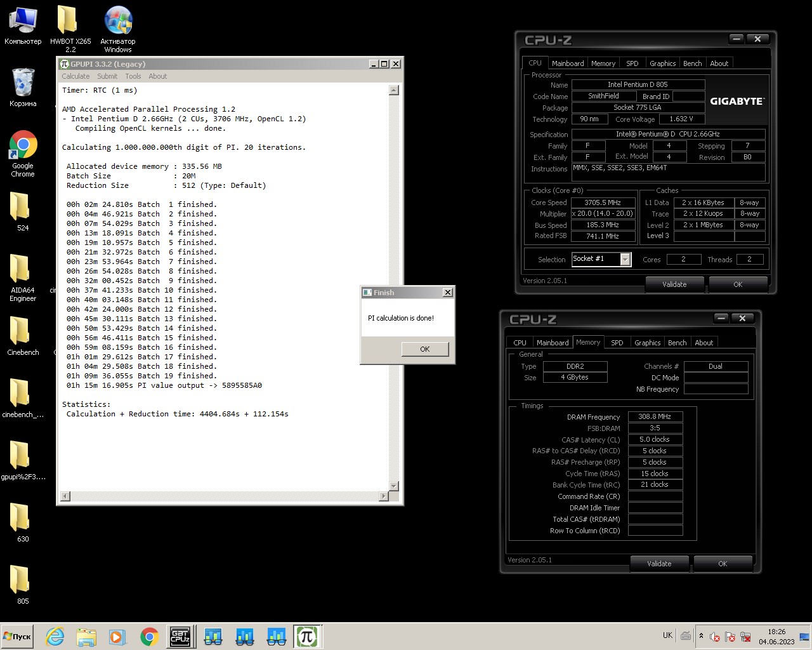Open the Tools menu in GPUPI
The height and width of the screenshot is (650, 812).
click(133, 76)
